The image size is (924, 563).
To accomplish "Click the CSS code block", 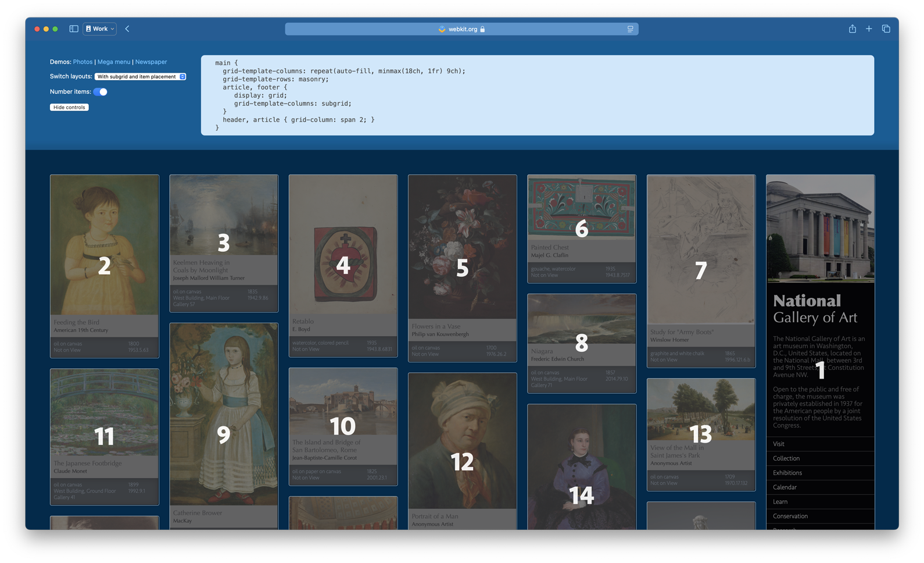I will 537,95.
